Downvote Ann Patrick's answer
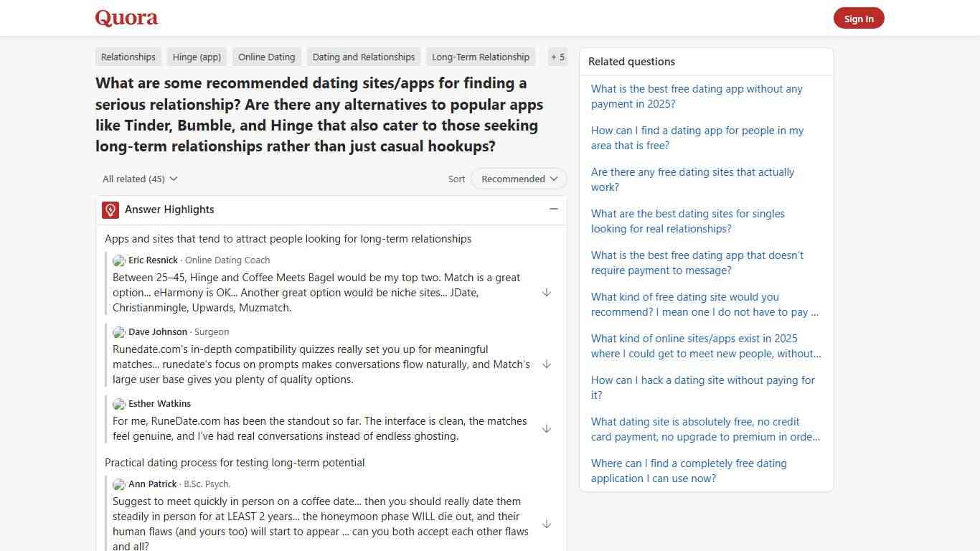This screenshot has height=551, width=980. 547,524
